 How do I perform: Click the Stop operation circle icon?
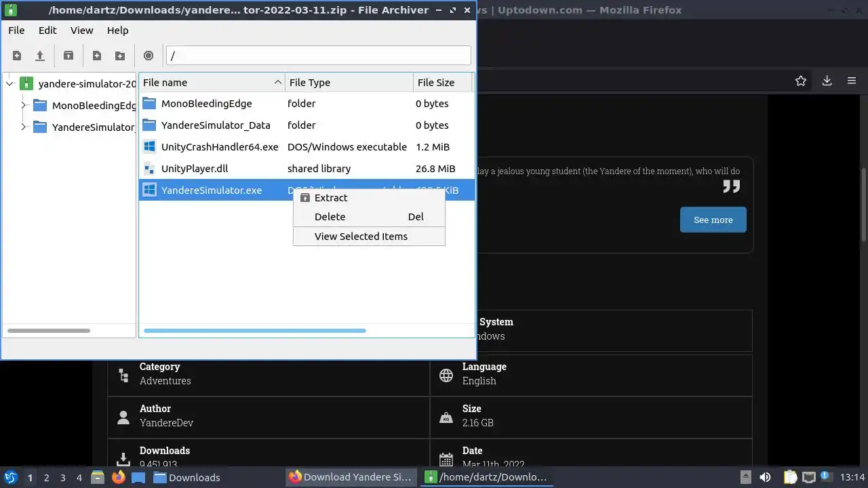[x=149, y=56]
